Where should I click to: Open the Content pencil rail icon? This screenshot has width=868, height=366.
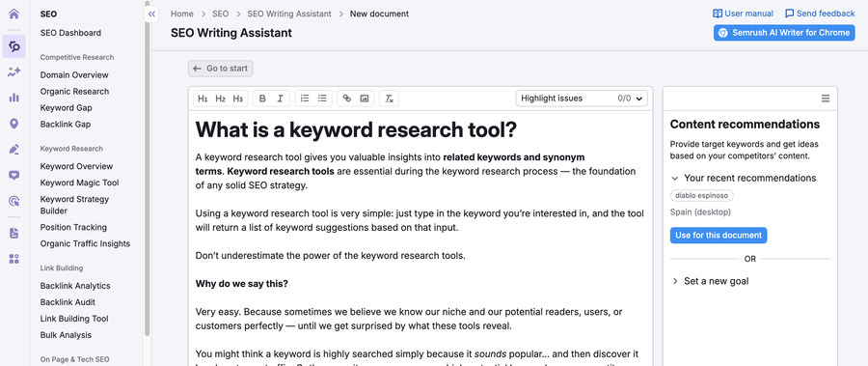(14, 149)
